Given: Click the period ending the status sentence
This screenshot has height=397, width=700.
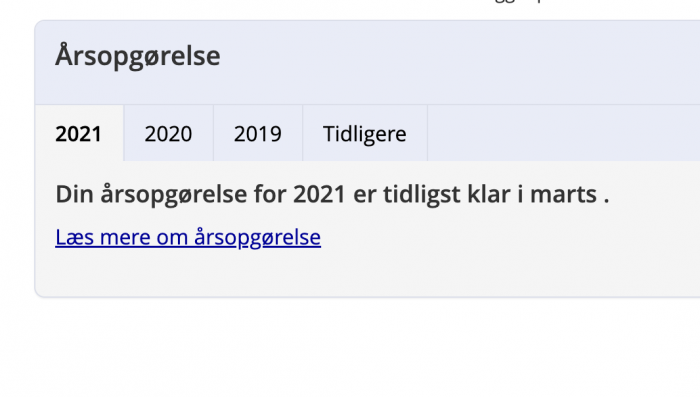Looking at the screenshot, I should [606, 202].
